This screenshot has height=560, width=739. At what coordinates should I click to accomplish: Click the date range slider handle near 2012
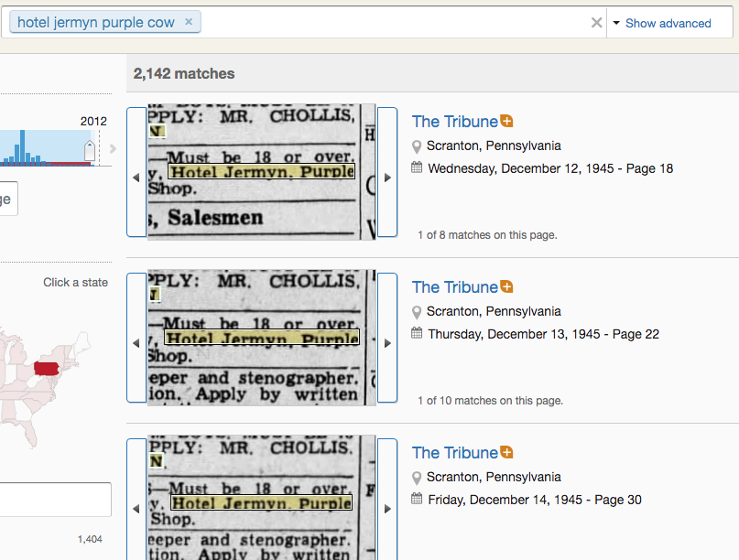coord(90,150)
